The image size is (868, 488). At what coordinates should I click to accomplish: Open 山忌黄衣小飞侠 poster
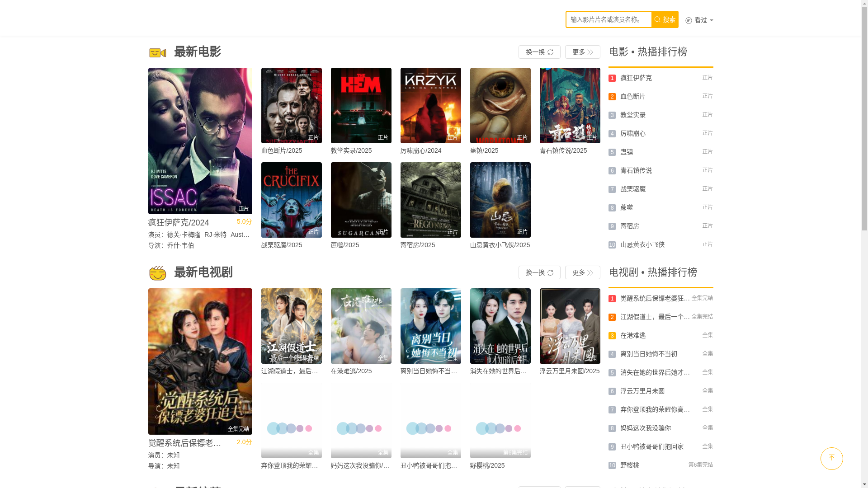pos(500,200)
